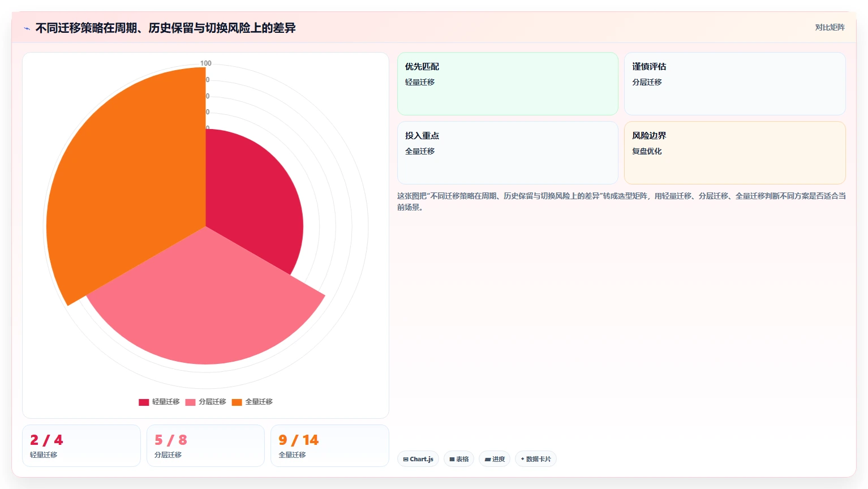Image resolution: width=868 pixels, height=489 pixels.
Task: Open the 风险边界 matrix card
Action: (735, 153)
